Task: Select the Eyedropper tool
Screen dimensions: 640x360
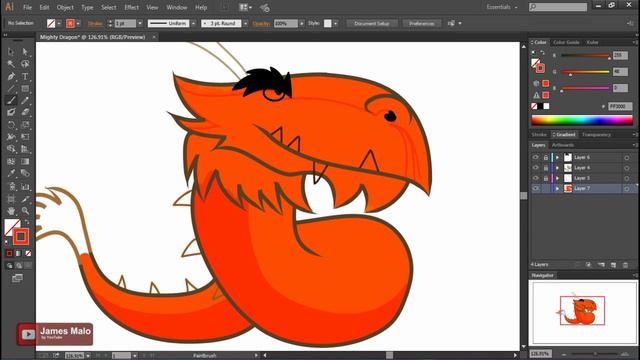Action: [11, 173]
